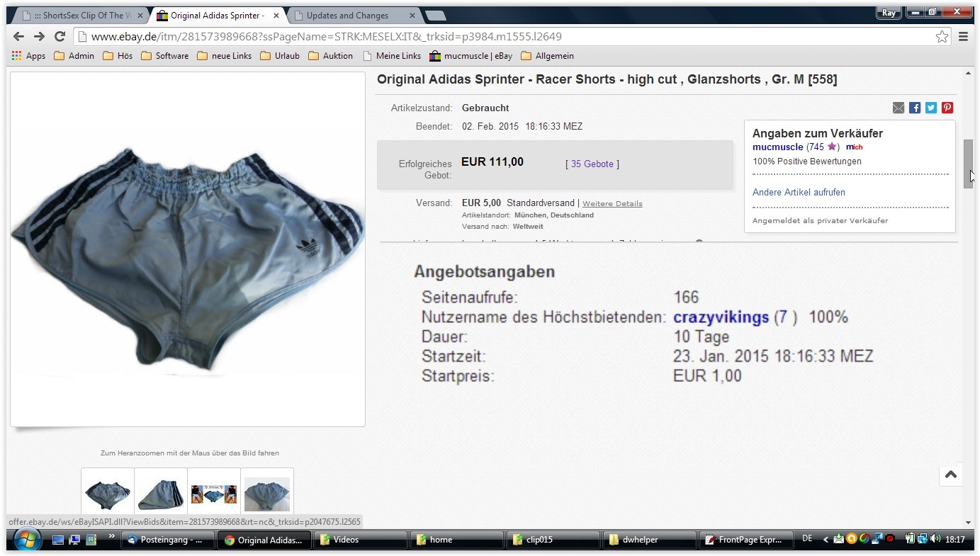Reload the current eBay page
The width and height of the screenshot is (980, 556).
click(60, 37)
